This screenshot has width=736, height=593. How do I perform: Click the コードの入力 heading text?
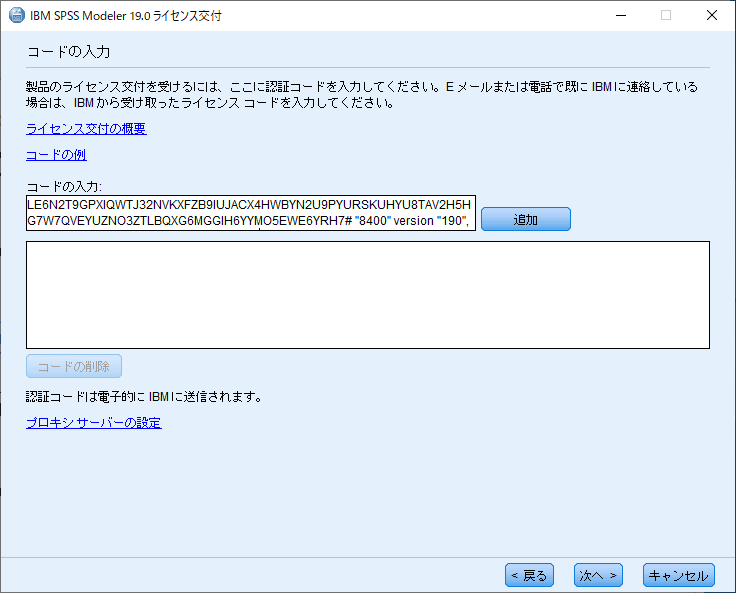pos(69,52)
